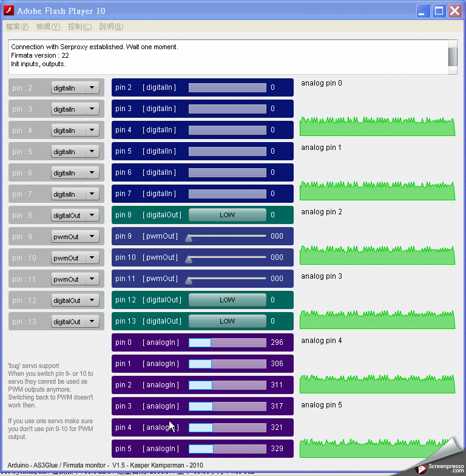Viewport: 466px width, 476px height.
Task: Open the pin 7 mode dropdown
Action: [x=75, y=194]
